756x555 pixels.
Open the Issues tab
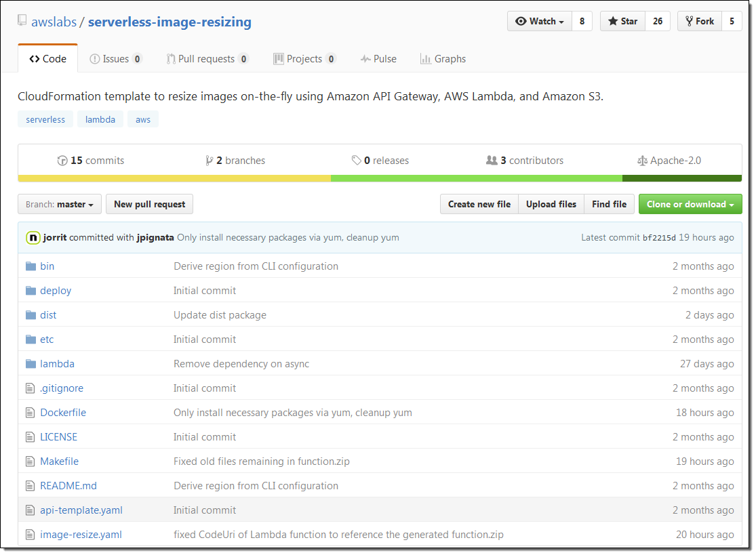coord(116,59)
